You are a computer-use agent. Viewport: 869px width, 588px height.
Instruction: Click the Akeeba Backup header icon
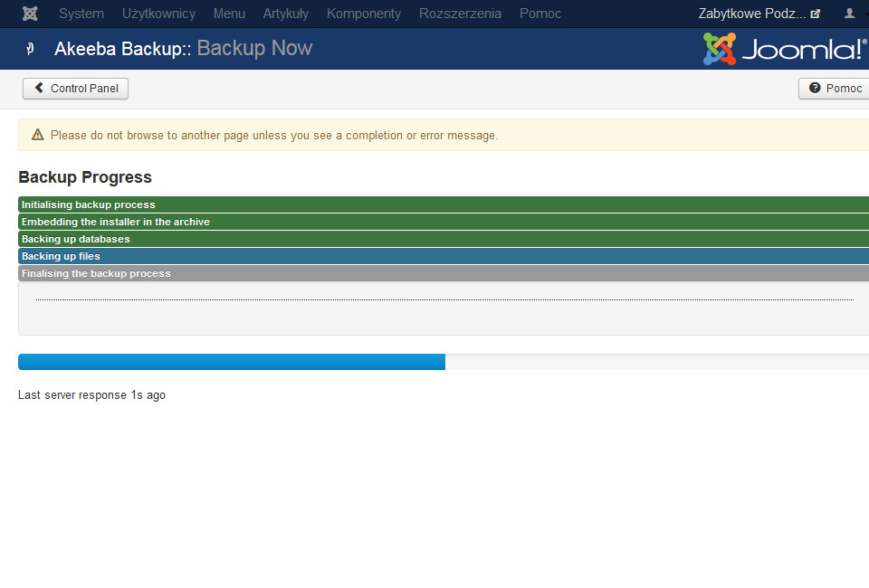click(31, 49)
